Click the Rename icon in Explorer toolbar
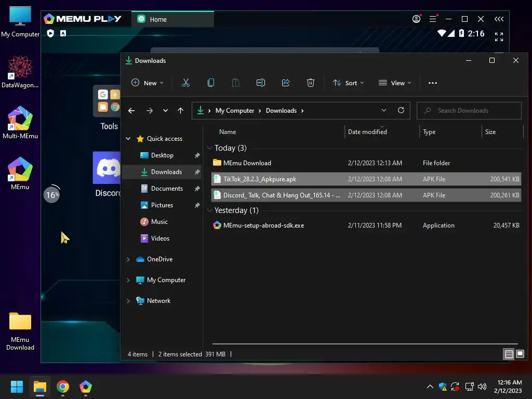The width and height of the screenshot is (532, 399). [261, 83]
